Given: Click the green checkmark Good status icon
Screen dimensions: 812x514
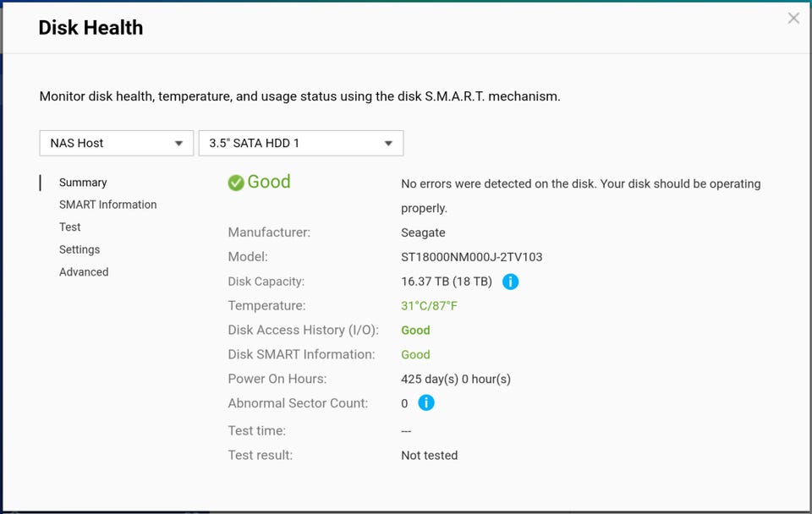Looking at the screenshot, I should (236, 183).
